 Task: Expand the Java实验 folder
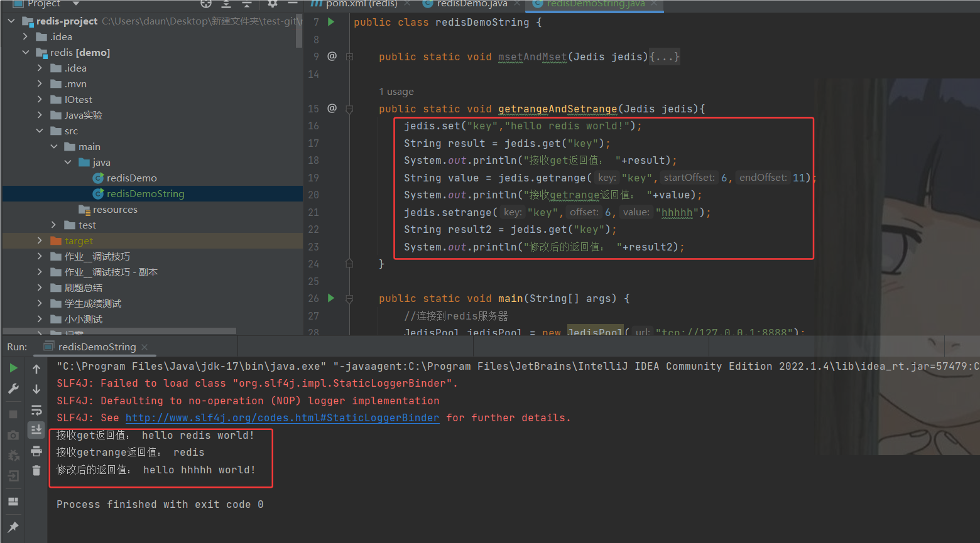pyautogui.click(x=40, y=115)
